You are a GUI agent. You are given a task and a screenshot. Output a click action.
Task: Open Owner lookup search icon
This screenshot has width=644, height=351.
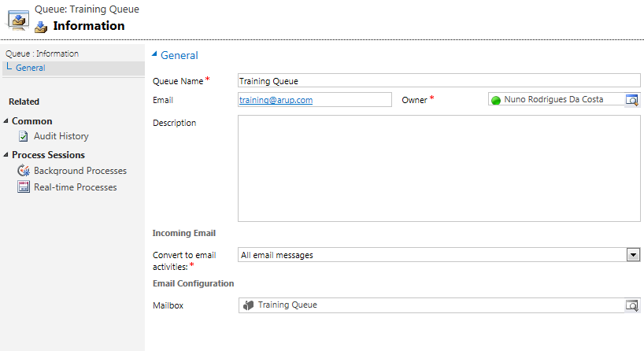pos(631,100)
